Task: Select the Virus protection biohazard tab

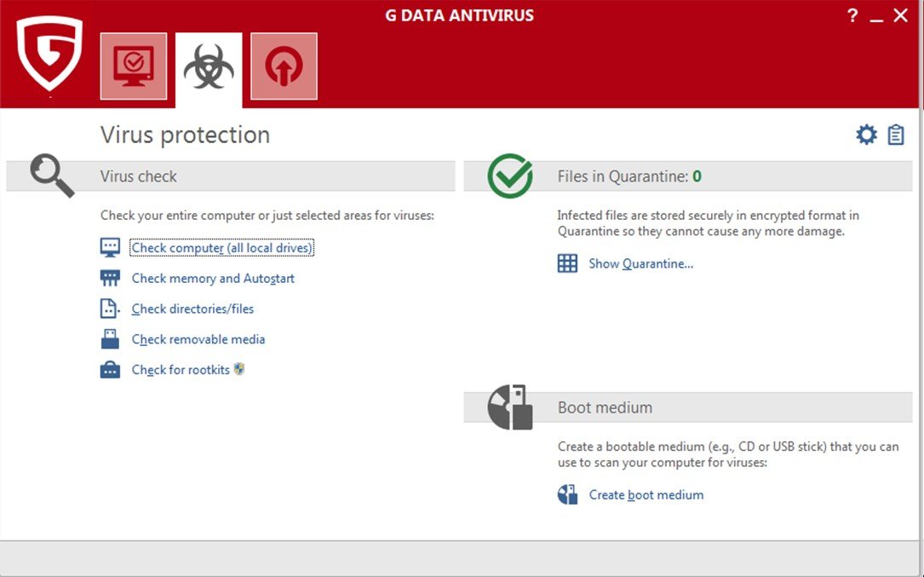Action: [x=209, y=69]
